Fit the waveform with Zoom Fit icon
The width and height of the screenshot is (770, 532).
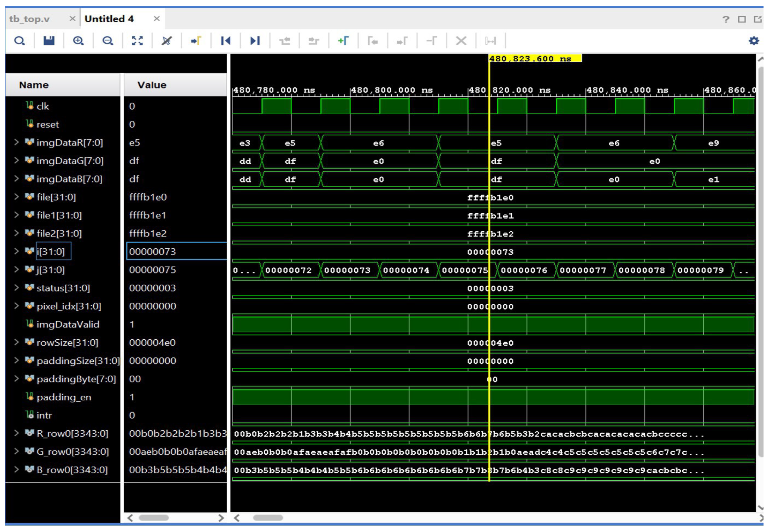(137, 41)
